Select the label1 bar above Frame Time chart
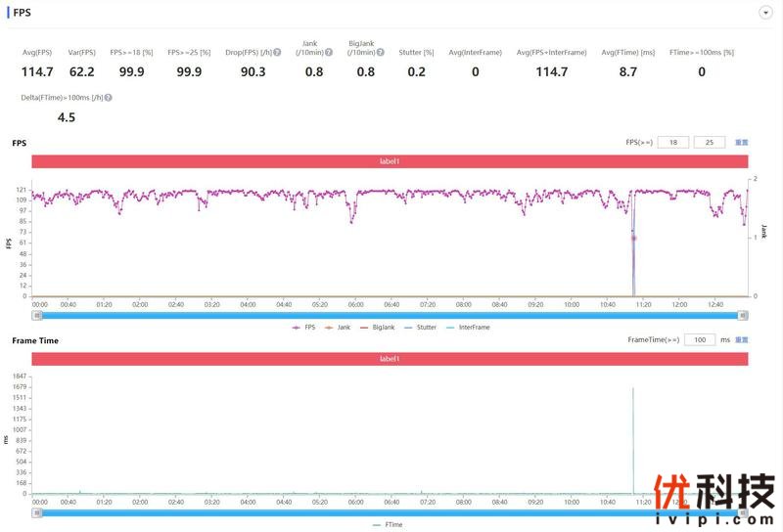Viewport: 783px width, 532px height. [x=390, y=359]
